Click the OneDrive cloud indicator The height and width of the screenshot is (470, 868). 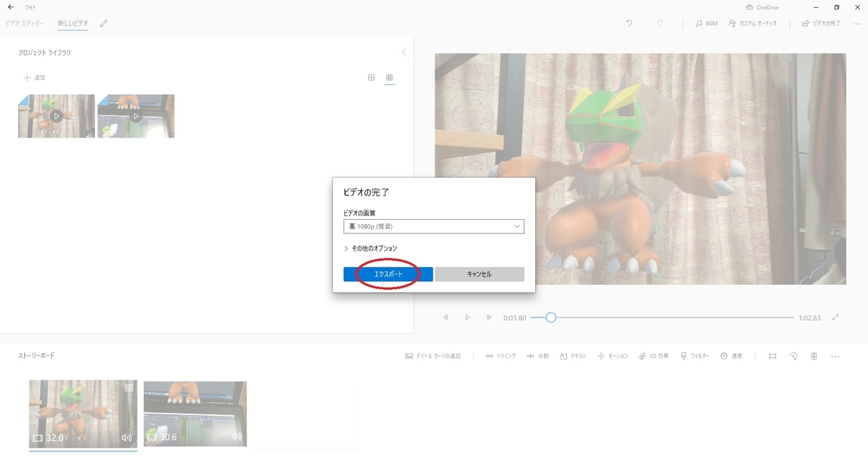click(x=762, y=7)
